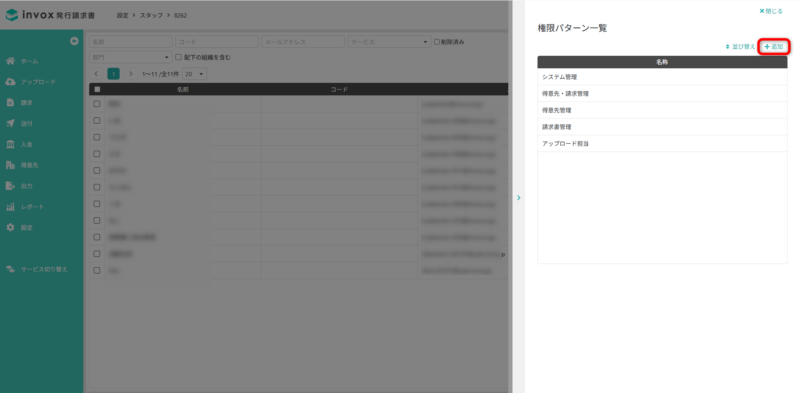Open the 20 rows-per-page dropdown
800x393 pixels.
click(x=194, y=74)
